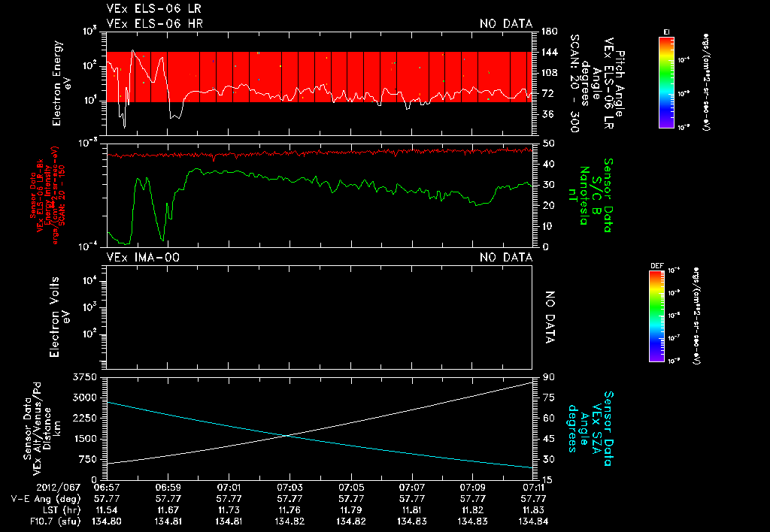Click 'NO DATA' on the VEx IMA-00 title row
This screenshot has height=532, width=770.
pyautogui.click(x=506, y=257)
